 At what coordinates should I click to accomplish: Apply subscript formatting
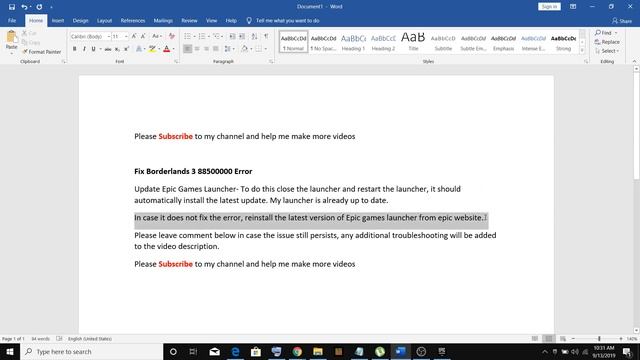click(117, 49)
